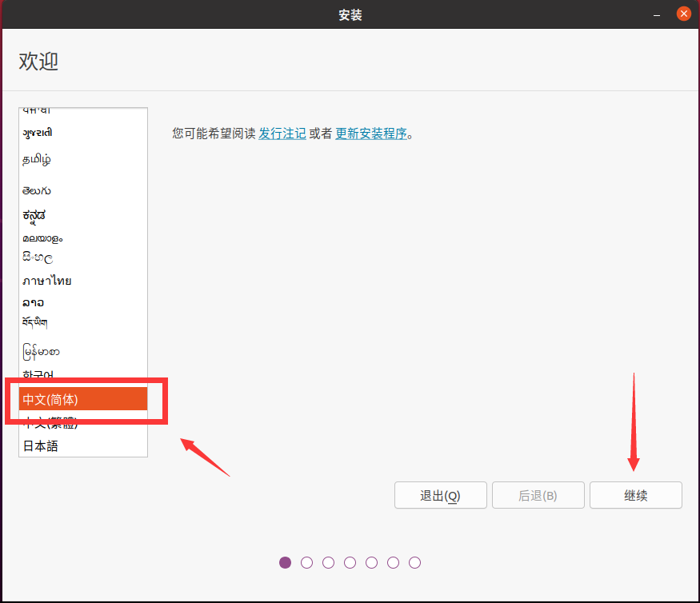Select ภาษาไทย in the language list

[x=83, y=281]
